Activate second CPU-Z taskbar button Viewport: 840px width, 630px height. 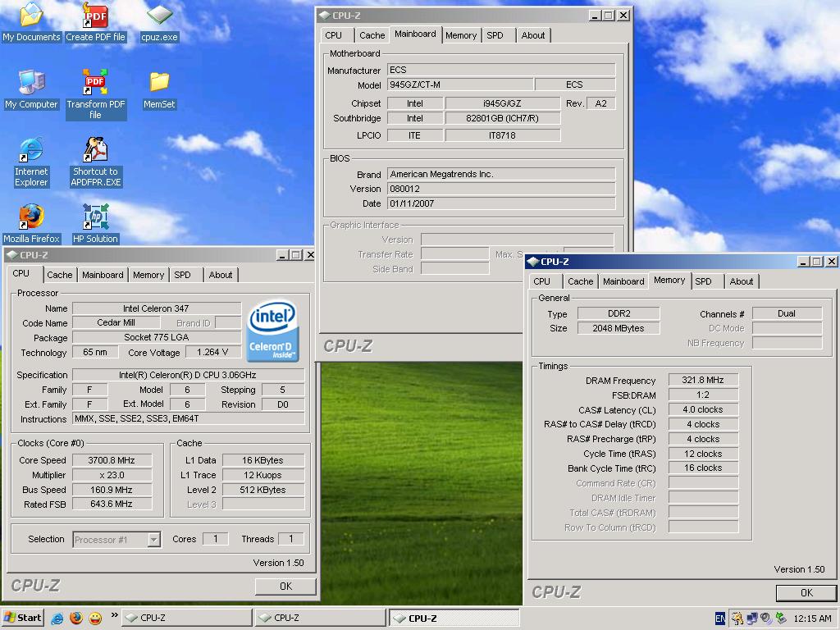[x=321, y=618]
